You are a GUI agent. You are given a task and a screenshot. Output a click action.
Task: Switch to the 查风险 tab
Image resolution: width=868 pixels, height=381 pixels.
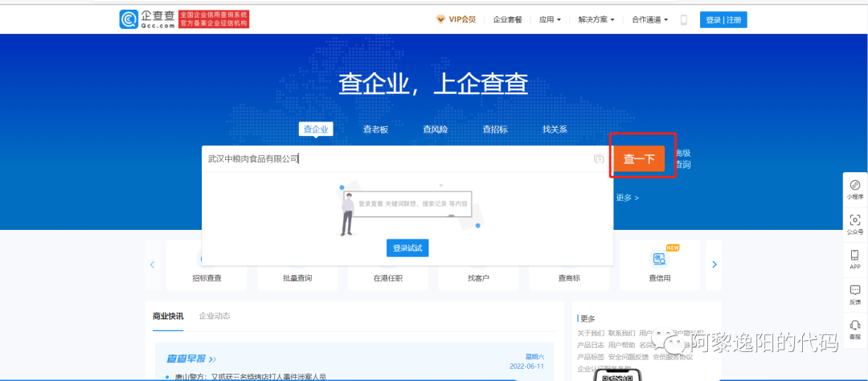[435, 129]
